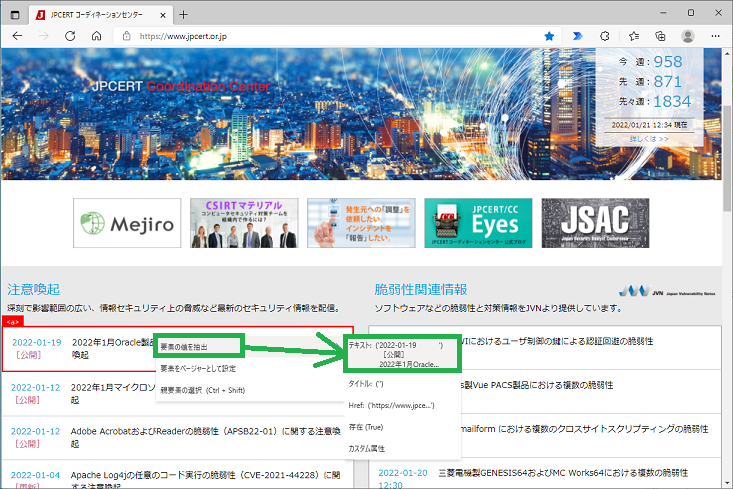Open the CSIRTマテリアル banner

244,223
